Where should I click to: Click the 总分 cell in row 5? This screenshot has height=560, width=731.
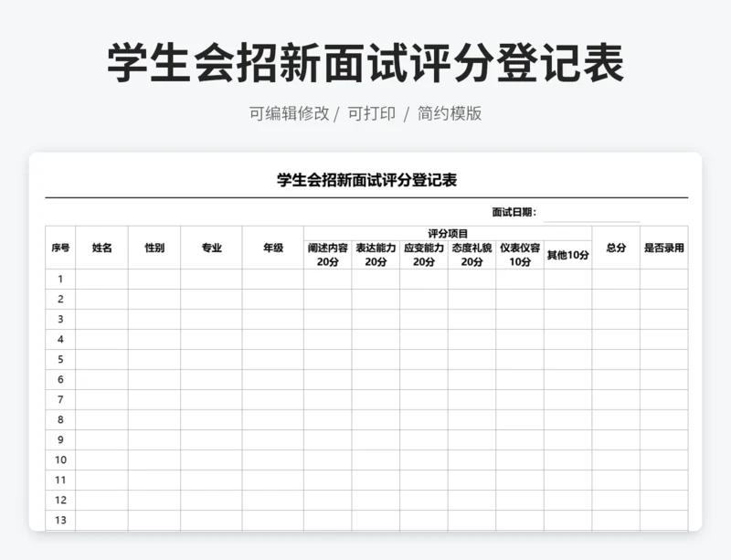click(616, 359)
